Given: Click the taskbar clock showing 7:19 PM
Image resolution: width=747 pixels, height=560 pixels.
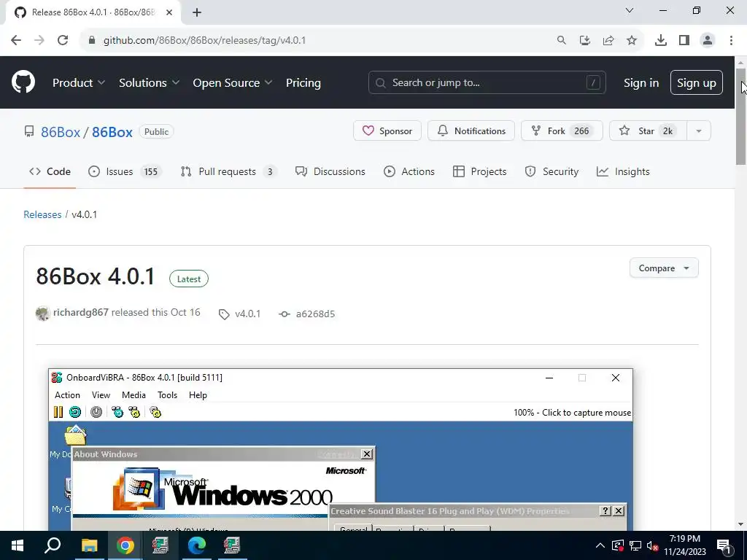Looking at the screenshot, I should (685, 545).
